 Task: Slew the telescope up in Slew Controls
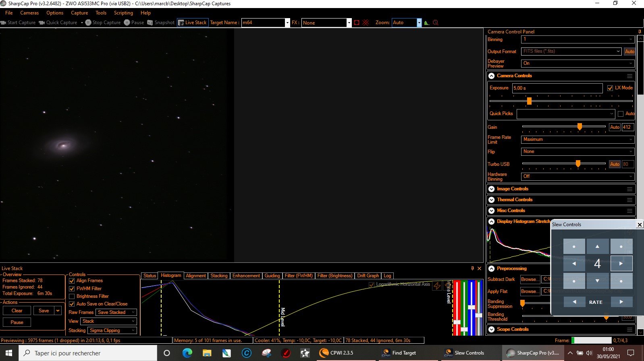pyautogui.click(x=597, y=246)
